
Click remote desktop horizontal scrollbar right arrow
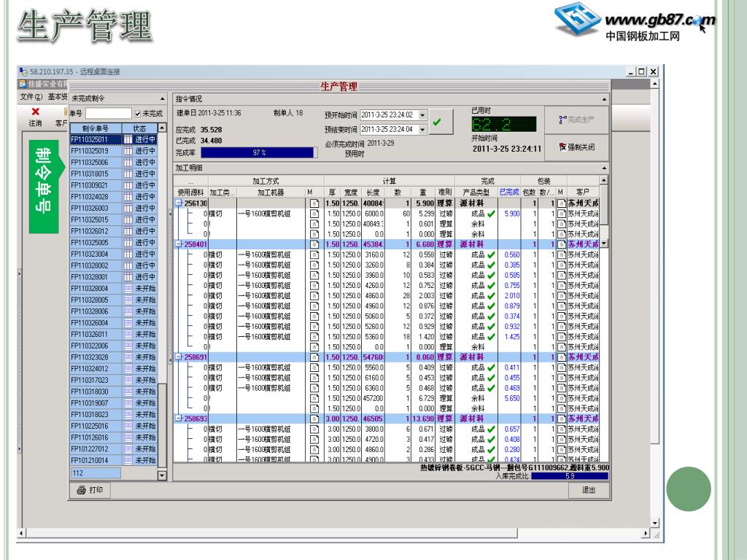tap(646, 533)
